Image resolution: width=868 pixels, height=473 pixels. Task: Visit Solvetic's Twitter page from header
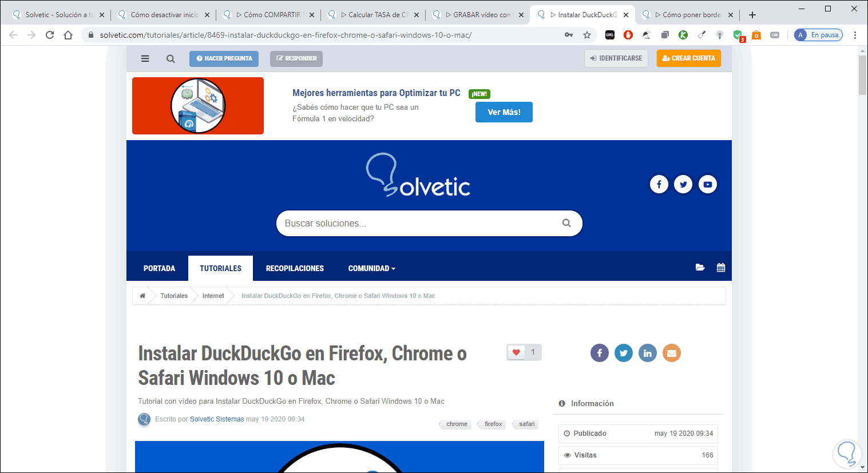coord(683,184)
